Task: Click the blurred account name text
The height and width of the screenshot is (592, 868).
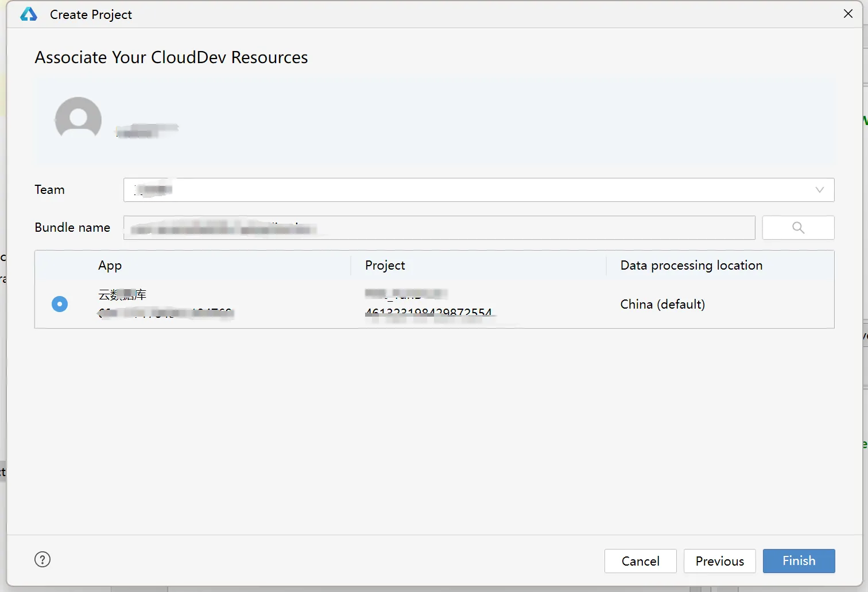Action: (147, 131)
